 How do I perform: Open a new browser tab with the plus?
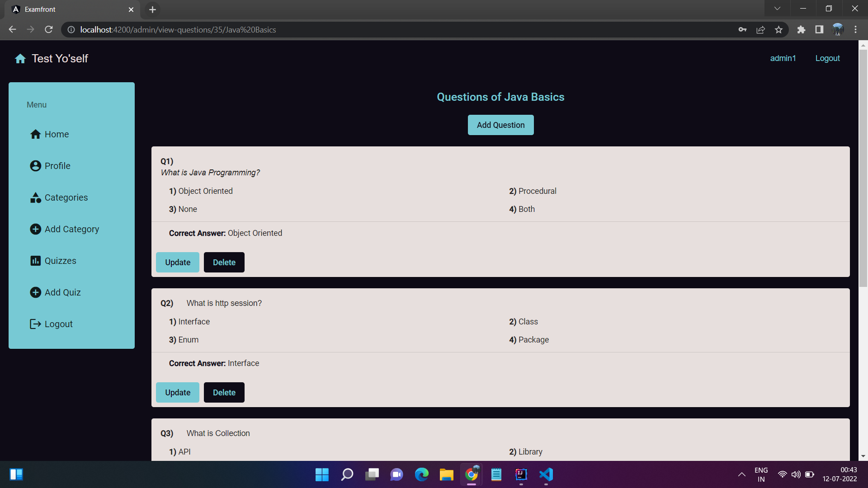pos(152,9)
